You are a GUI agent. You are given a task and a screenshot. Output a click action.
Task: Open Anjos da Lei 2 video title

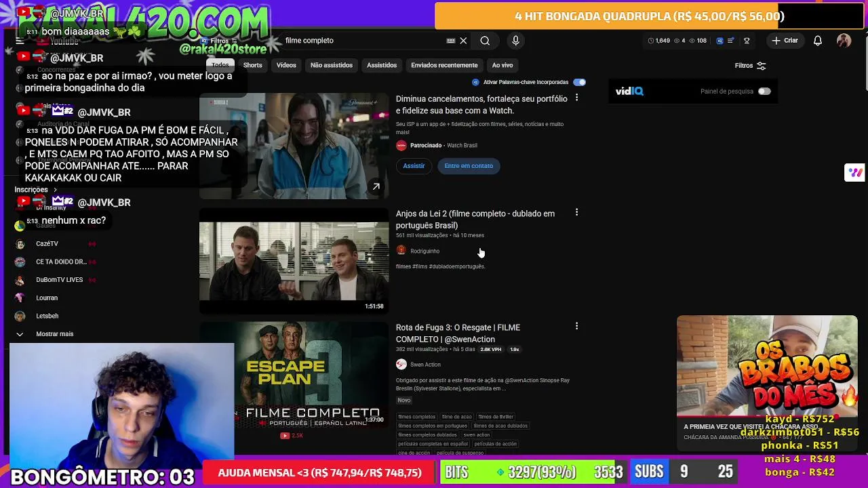click(475, 220)
